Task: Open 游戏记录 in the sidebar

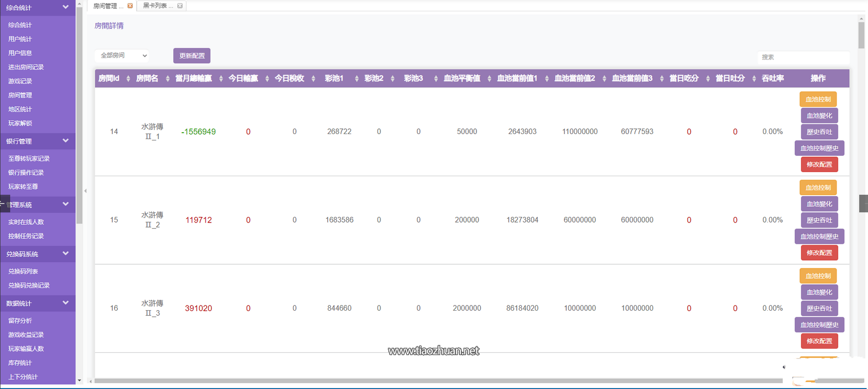Action: coord(20,81)
